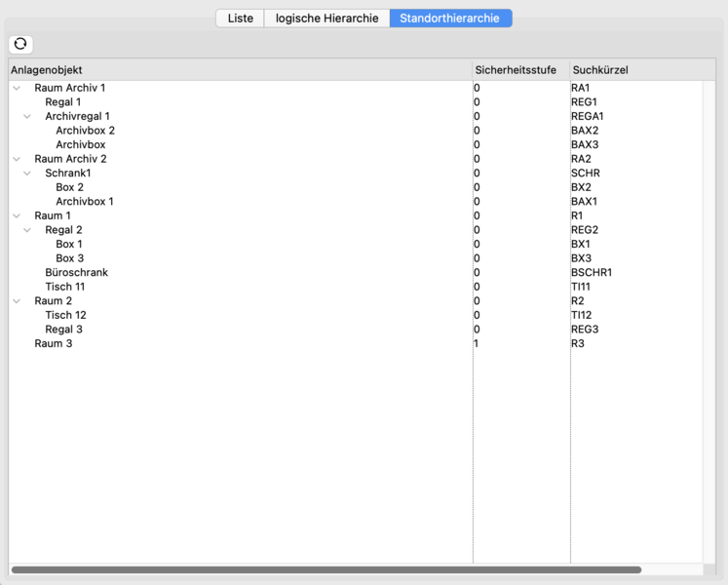
Task: Collapse the Raum 1 node
Action: (x=17, y=216)
